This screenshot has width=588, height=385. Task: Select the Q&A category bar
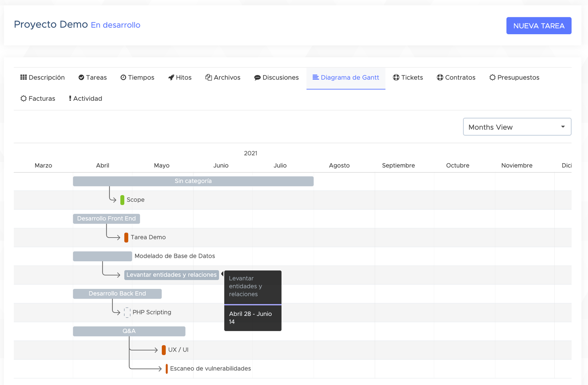tap(129, 331)
